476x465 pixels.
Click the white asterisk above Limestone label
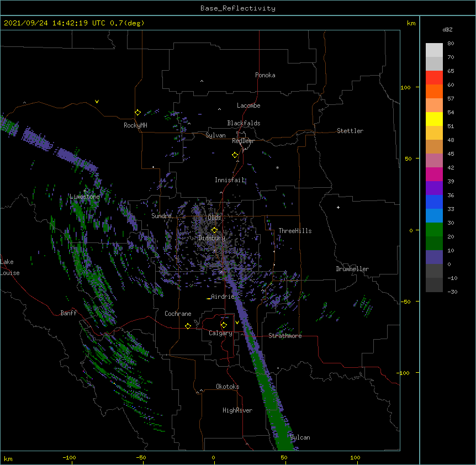[85, 191]
